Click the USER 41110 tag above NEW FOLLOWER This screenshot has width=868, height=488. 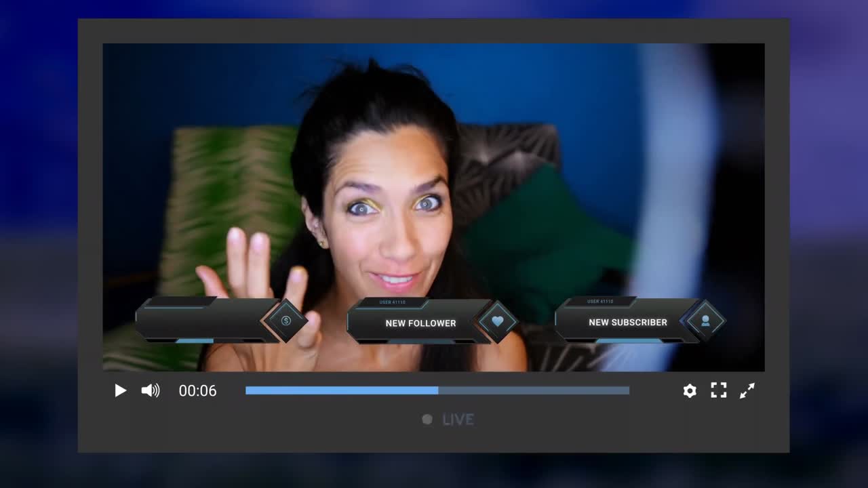(392, 302)
